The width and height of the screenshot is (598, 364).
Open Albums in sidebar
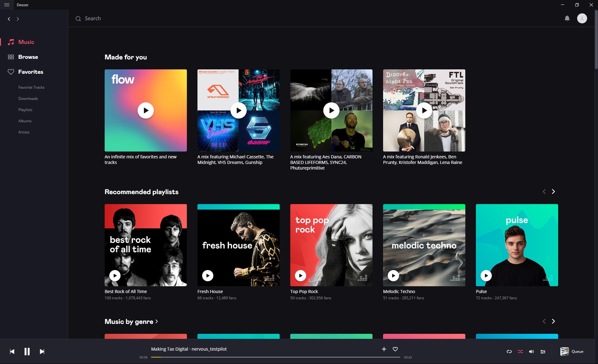tap(25, 121)
